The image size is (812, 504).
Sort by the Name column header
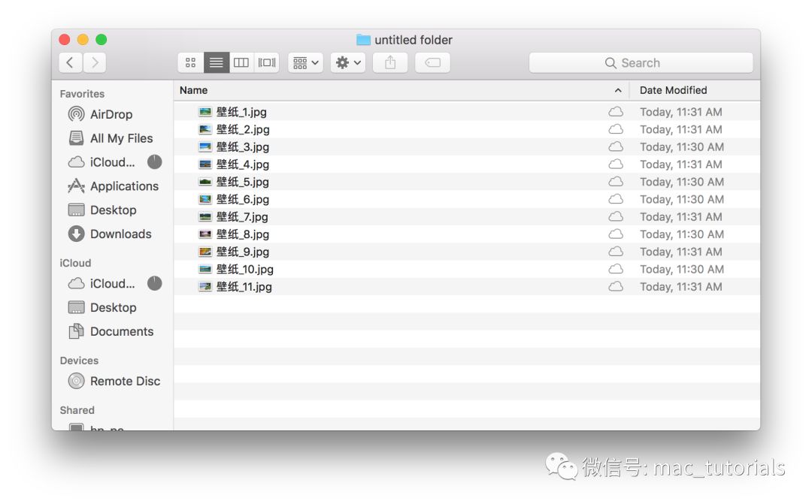[194, 90]
